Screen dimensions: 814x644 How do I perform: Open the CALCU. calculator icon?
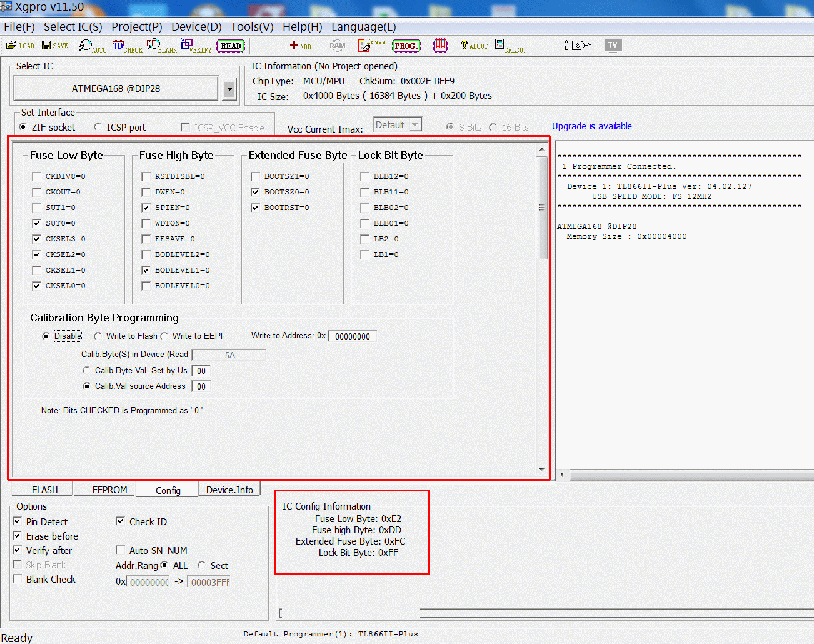pyautogui.click(x=510, y=46)
